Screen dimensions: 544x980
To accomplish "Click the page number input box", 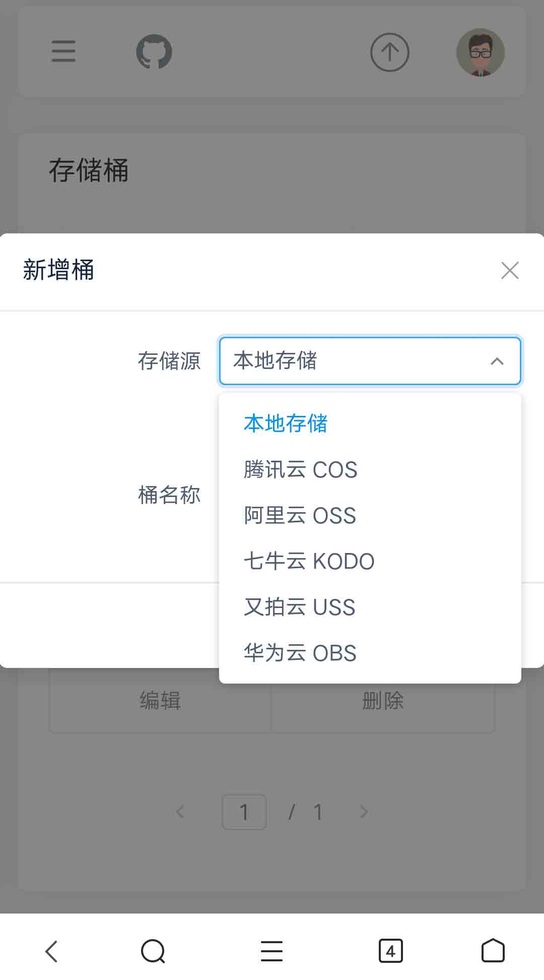I will 244,812.
